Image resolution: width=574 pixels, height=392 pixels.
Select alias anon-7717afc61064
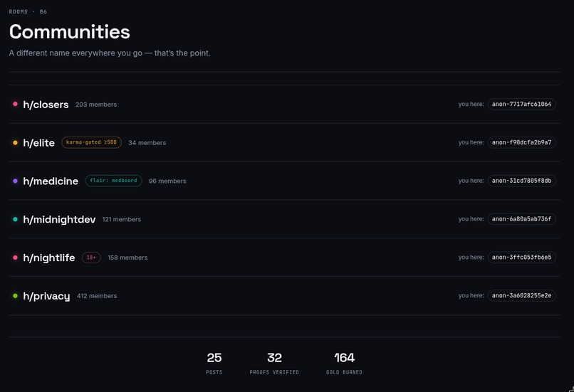[521, 104]
